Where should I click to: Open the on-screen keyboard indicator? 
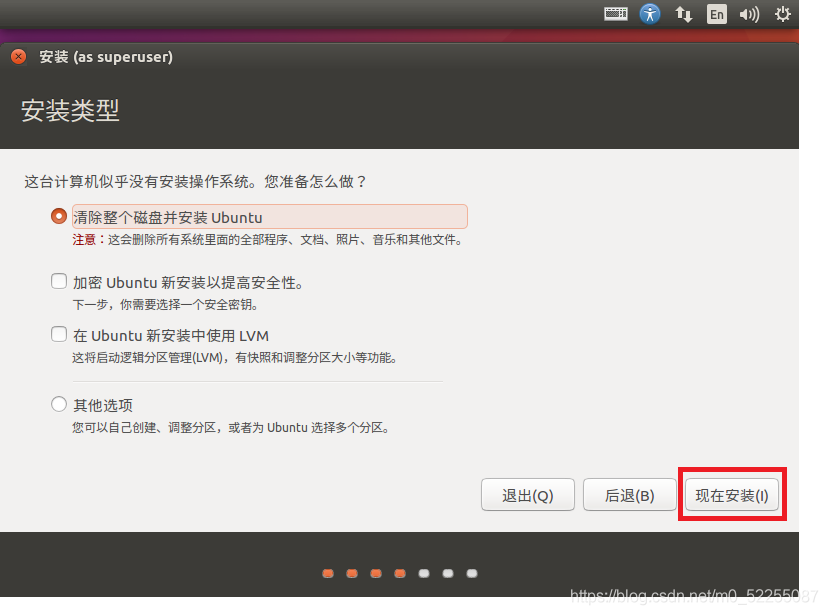(616, 14)
